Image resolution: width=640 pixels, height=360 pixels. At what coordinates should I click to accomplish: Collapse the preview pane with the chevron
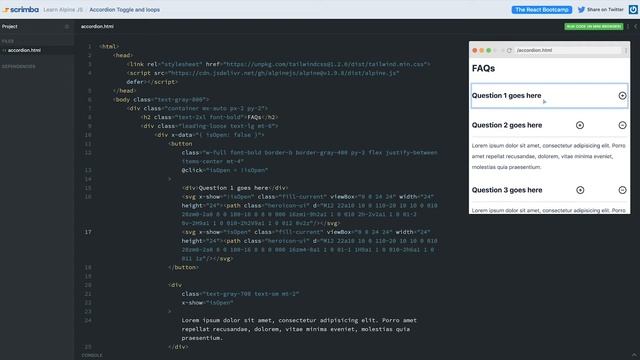[636, 27]
